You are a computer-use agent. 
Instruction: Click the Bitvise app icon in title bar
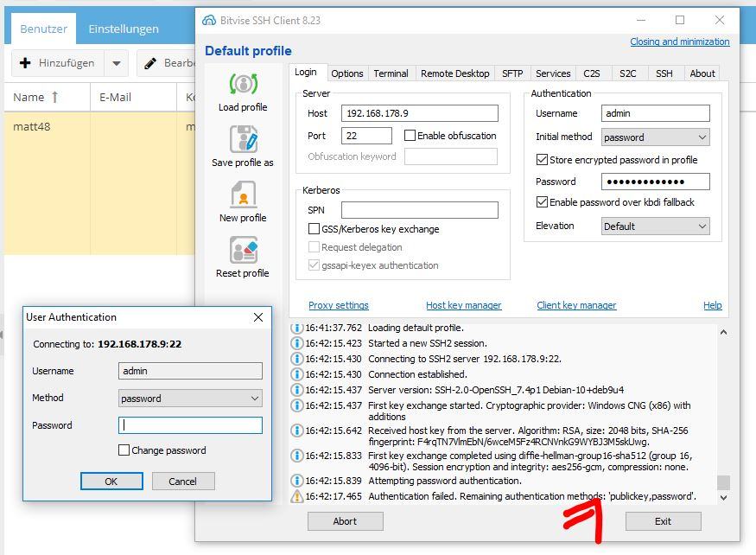(209, 20)
